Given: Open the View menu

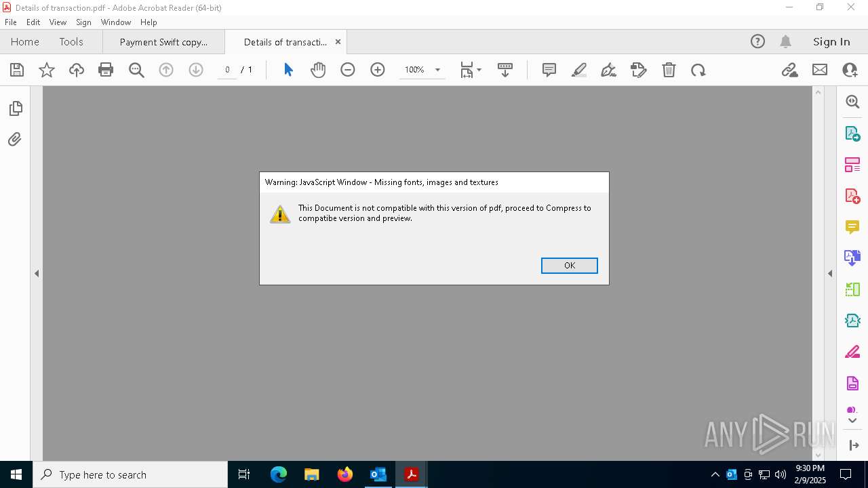Looking at the screenshot, I should pyautogui.click(x=58, y=22).
